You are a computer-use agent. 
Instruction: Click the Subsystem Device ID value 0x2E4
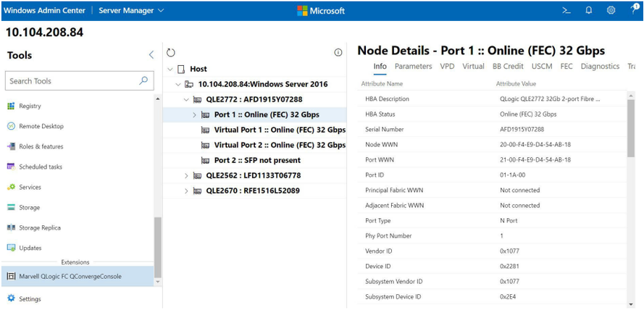[508, 296]
